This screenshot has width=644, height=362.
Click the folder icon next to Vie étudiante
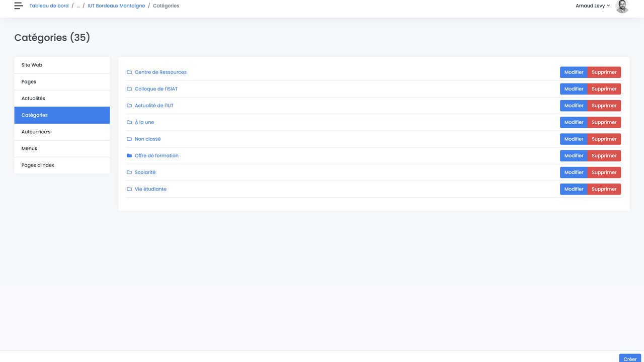pos(129,189)
